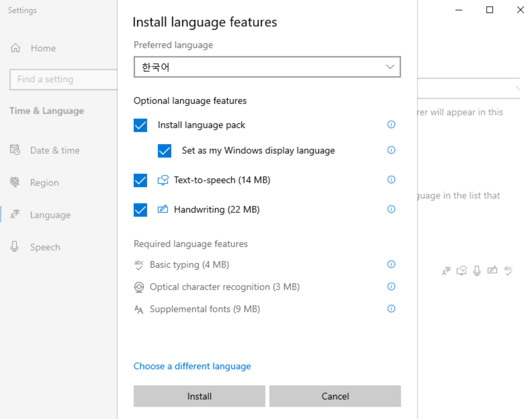Screen dimensions: 532x419
Task: Click Required language features heading
Action: click(x=190, y=244)
